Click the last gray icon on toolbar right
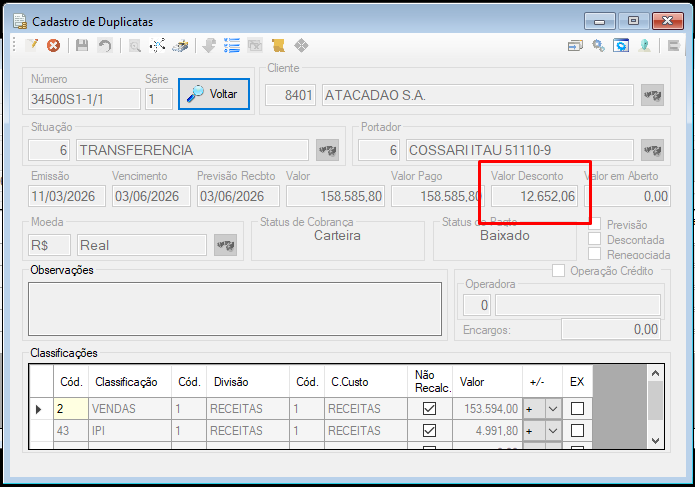 point(674,45)
